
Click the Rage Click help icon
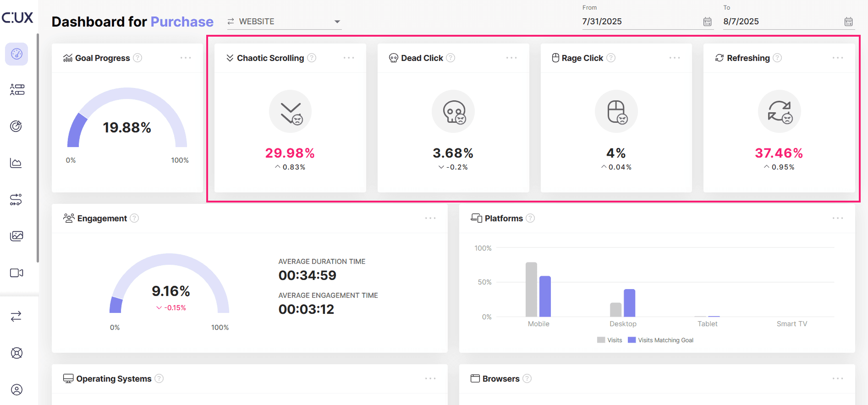coord(611,58)
